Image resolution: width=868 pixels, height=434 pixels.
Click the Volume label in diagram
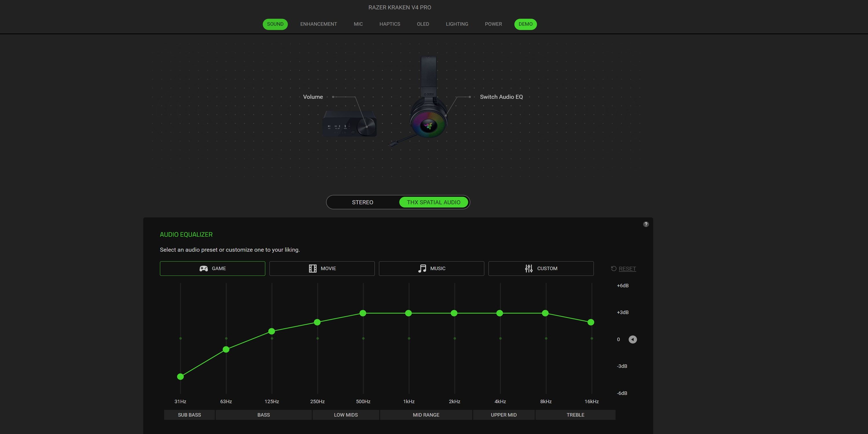pos(313,97)
